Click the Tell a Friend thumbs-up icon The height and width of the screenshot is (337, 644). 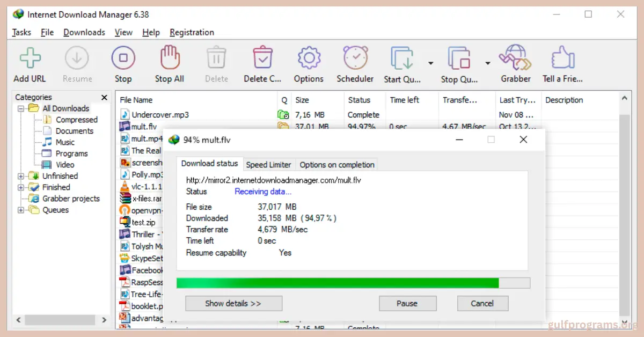(x=562, y=58)
